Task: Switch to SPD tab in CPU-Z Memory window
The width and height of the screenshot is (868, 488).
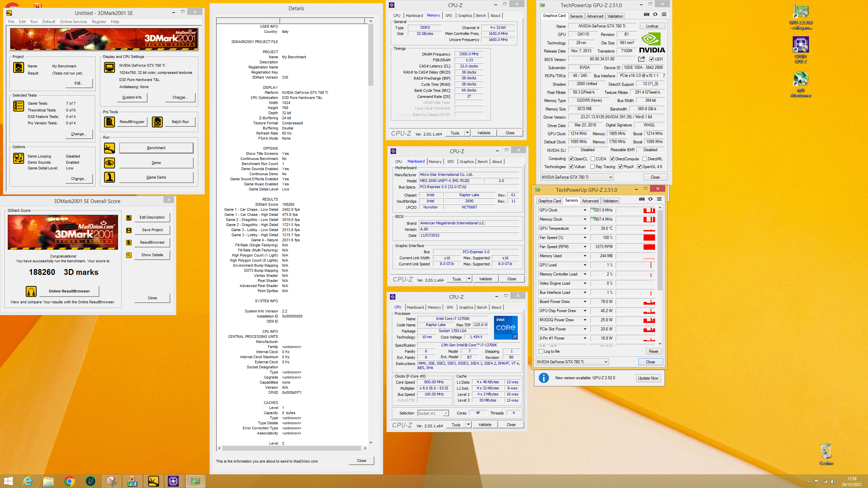Action: tap(449, 16)
